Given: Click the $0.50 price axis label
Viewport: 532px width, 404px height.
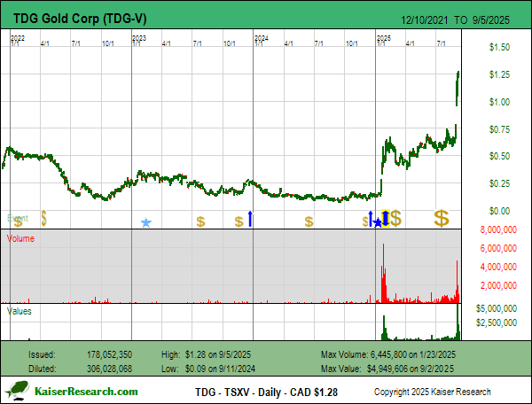Looking at the screenshot, I should pos(499,156).
